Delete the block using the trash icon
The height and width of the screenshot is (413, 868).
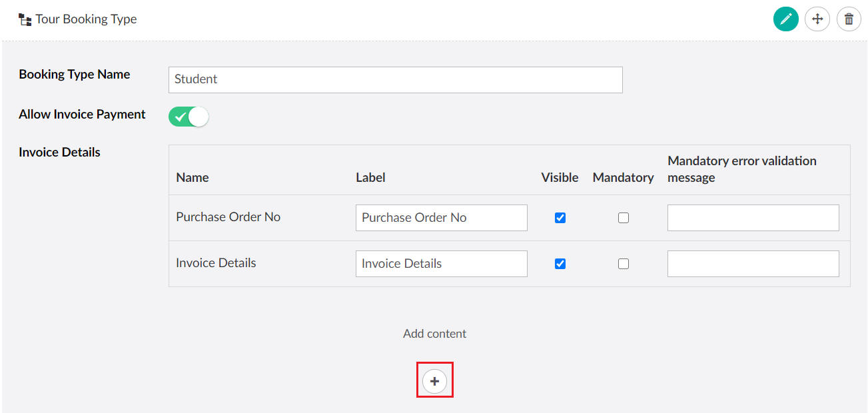[x=849, y=19]
